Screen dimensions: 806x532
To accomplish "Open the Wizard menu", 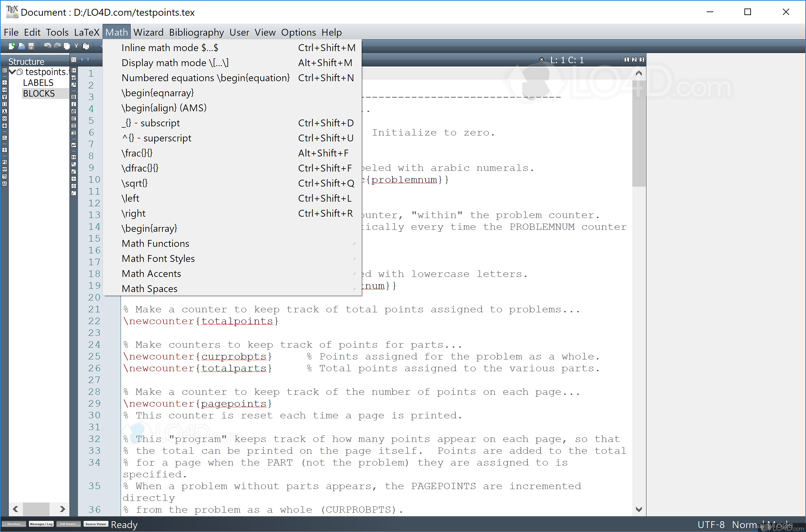I will [148, 32].
